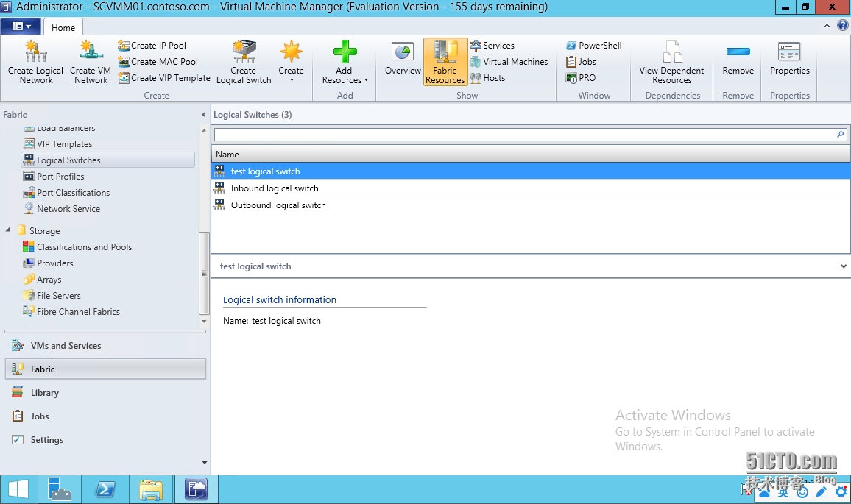Select Arrays tree node

pyautogui.click(x=43, y=280)
